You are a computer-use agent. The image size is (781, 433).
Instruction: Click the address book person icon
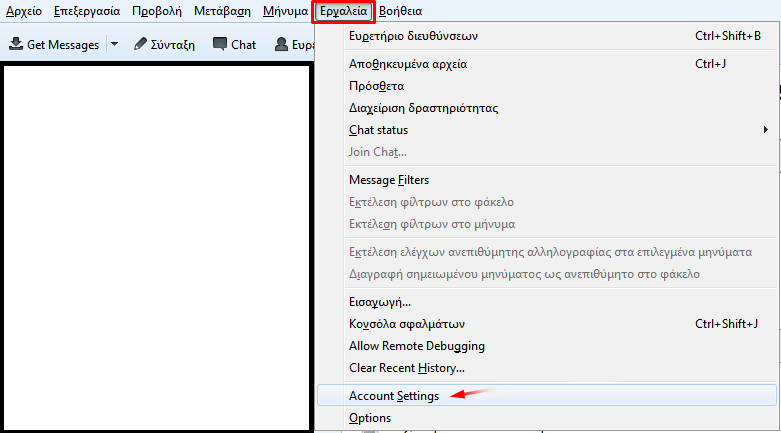pyautogui.click(x=281, y=44)
